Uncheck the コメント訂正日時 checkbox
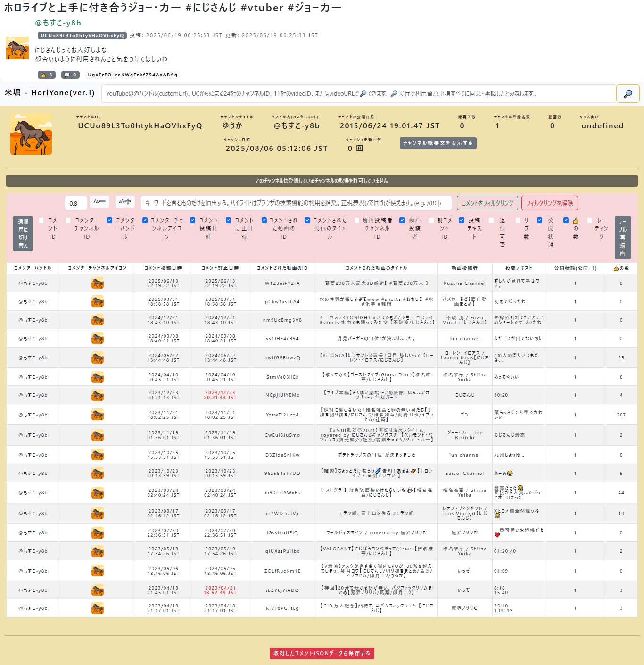Viewport: 644px width, 665px height. click(x=229, y=220)
